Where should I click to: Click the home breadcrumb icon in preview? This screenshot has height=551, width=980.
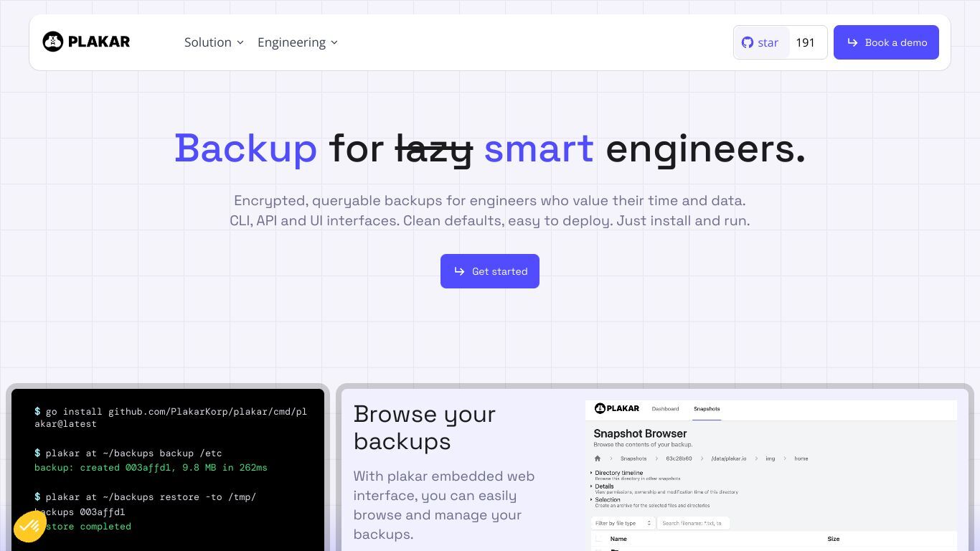598,458
